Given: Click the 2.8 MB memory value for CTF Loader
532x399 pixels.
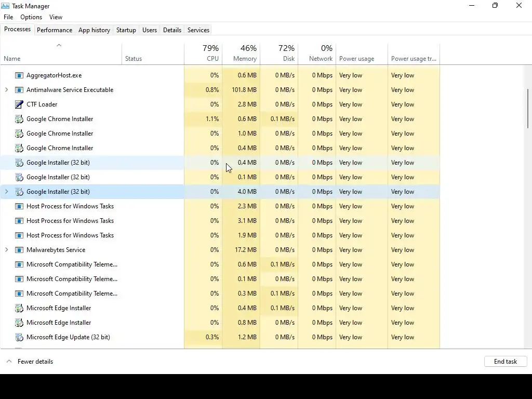Looking at the screenshot, I should pos(247,104).
